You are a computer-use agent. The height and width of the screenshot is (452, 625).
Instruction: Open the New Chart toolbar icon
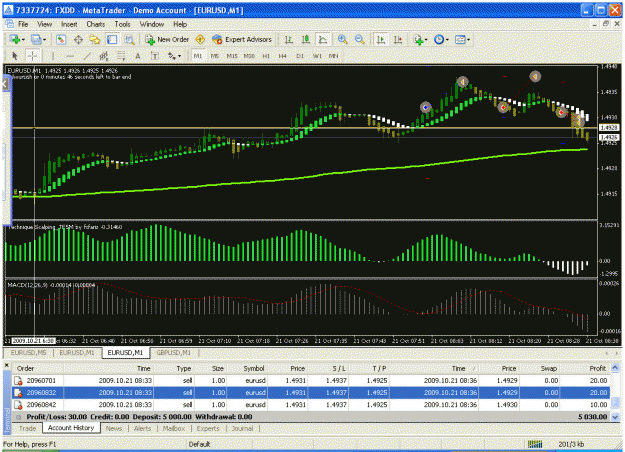click(x=15, y=39)
